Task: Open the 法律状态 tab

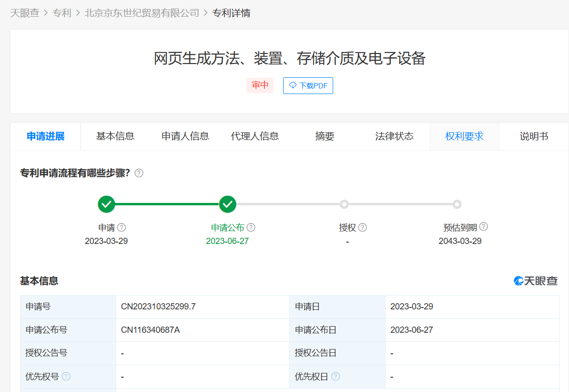Action: pyautogui.click(x=394, y=137)
